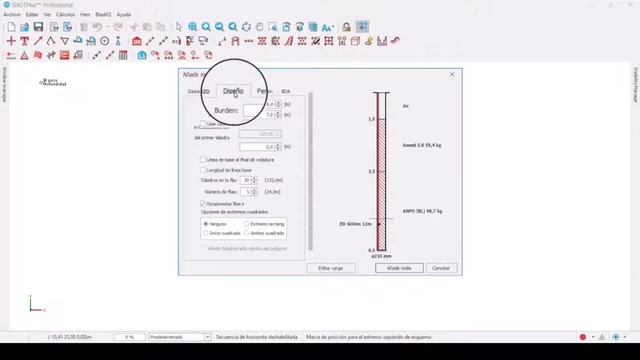This screenshot has width=640, height=360.
Task: Click the downward triangle tool icon
Action: coord(64,41)
